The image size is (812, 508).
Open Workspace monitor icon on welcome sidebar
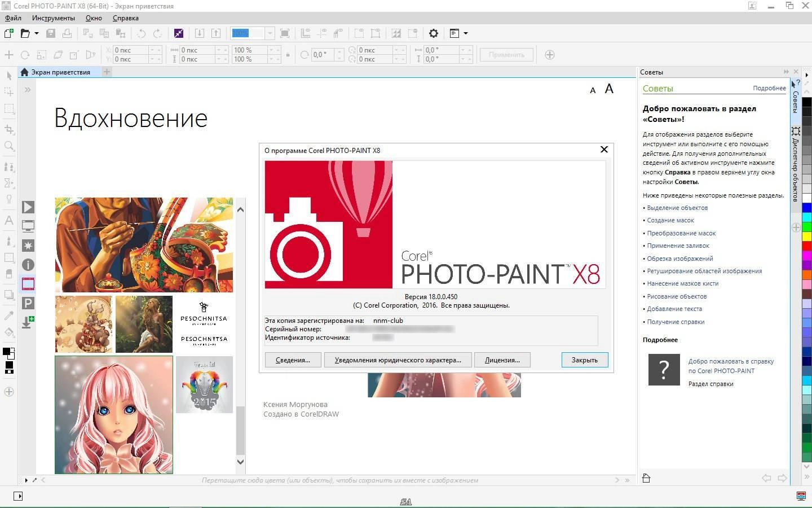point(28,226)
